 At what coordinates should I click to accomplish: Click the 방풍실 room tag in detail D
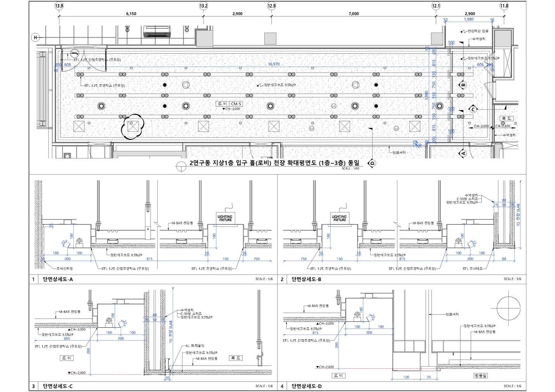pos(480,376)
